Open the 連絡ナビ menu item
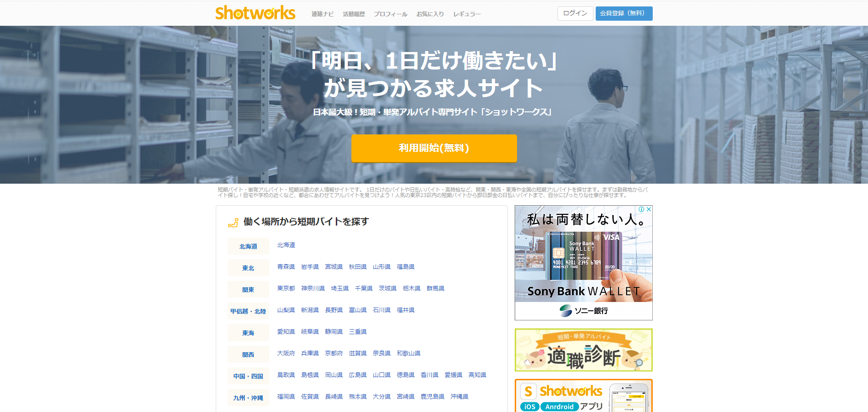Viewport: 868px width, 412px height. [322, 14]
